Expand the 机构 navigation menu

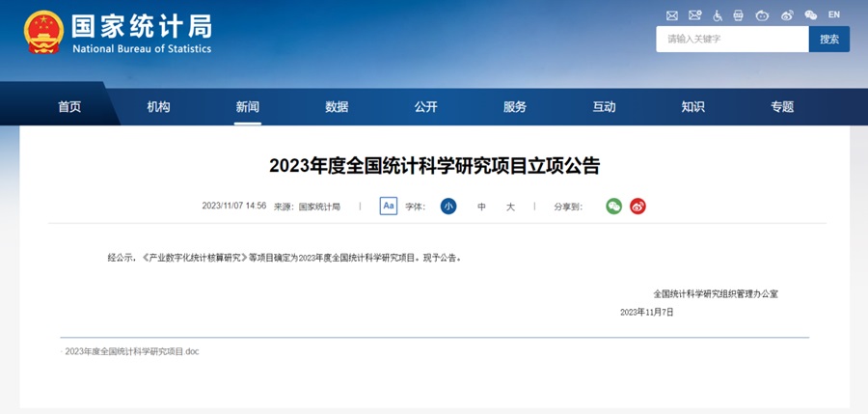click(x=158, y=107)
